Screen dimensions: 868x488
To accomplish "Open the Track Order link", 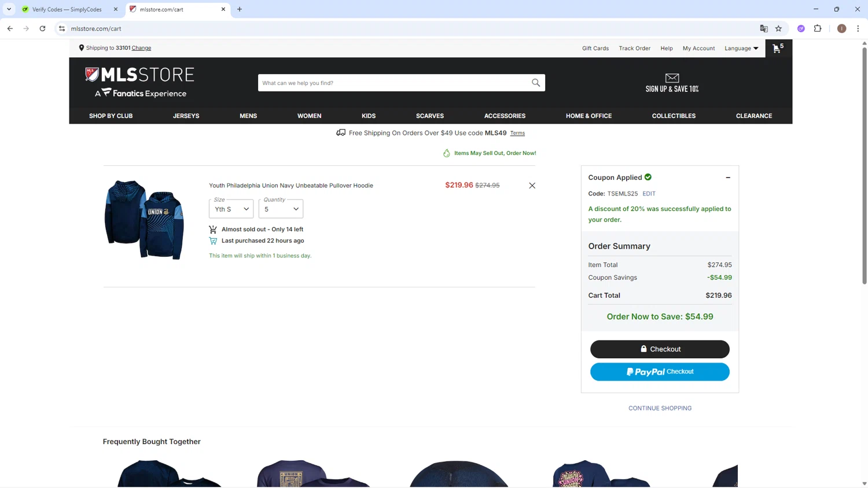I will point(634,49).
